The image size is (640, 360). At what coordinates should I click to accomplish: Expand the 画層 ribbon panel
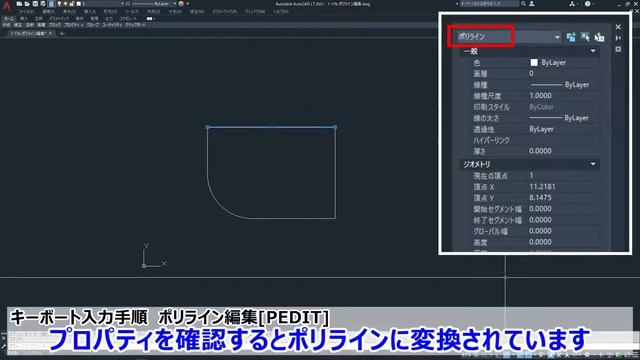click(41, 24)
